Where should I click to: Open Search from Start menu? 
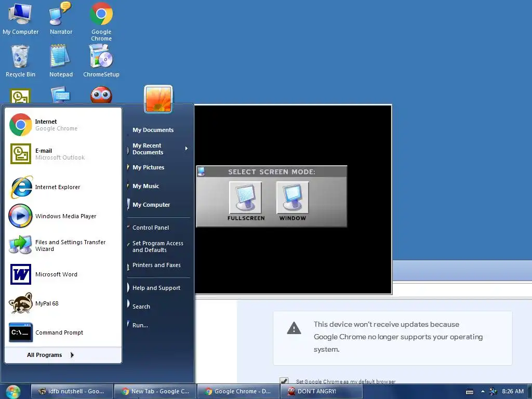pos(141,307)
